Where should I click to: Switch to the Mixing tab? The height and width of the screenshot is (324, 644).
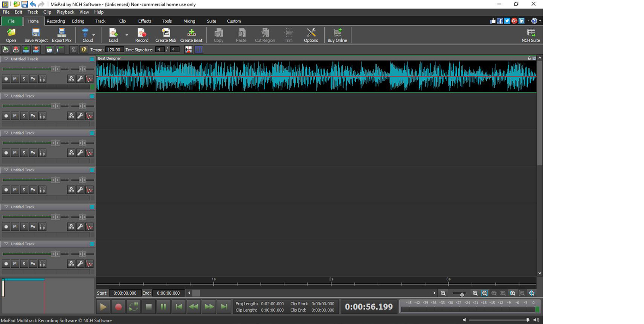[189, 21]
